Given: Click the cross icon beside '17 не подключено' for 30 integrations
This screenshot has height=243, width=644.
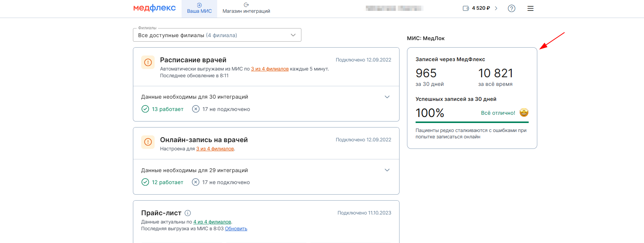Looking at the screenshot, I should coord(196,109).
